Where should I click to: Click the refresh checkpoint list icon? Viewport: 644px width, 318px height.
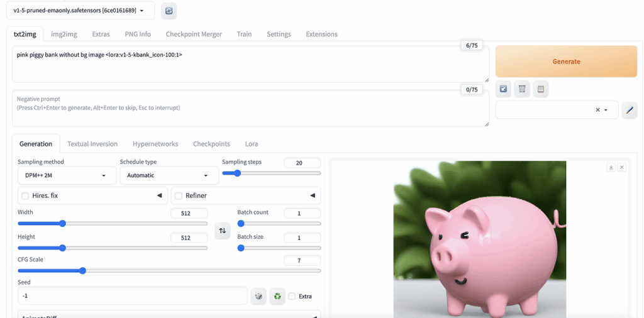coord(169,11)
